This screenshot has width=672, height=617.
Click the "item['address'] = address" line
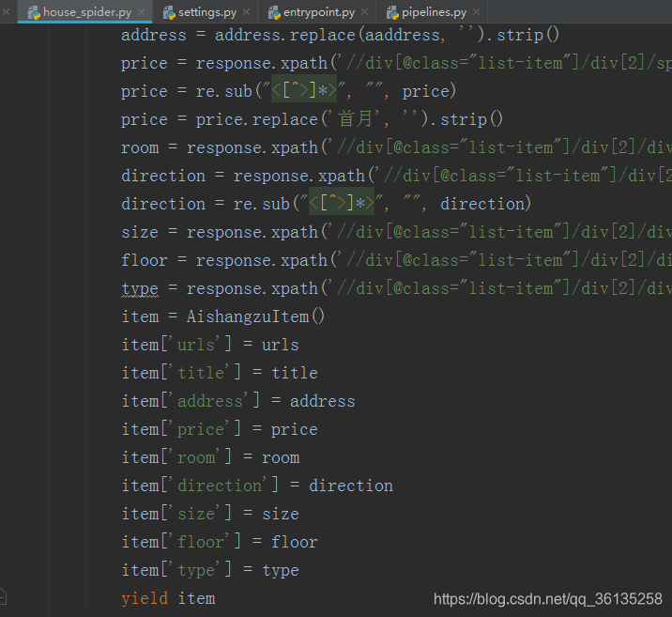click(x=238, y=401)
